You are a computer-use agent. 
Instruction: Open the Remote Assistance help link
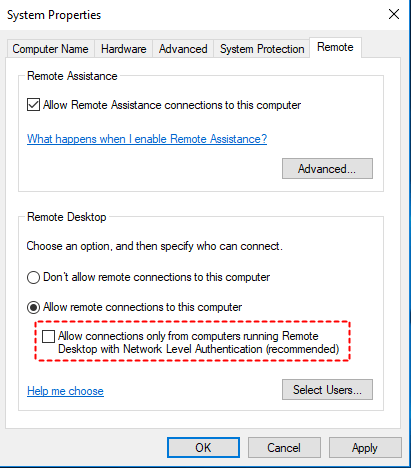click(x=147, y=139)
